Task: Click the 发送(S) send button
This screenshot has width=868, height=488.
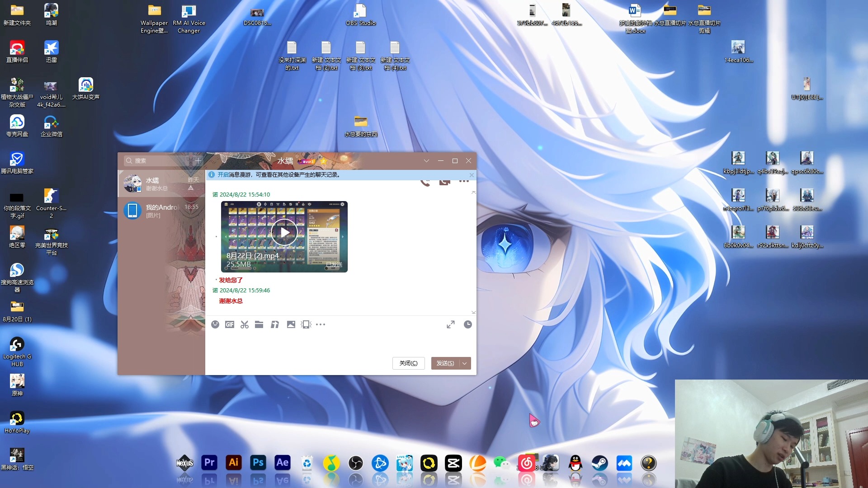Action: point(445,363)
